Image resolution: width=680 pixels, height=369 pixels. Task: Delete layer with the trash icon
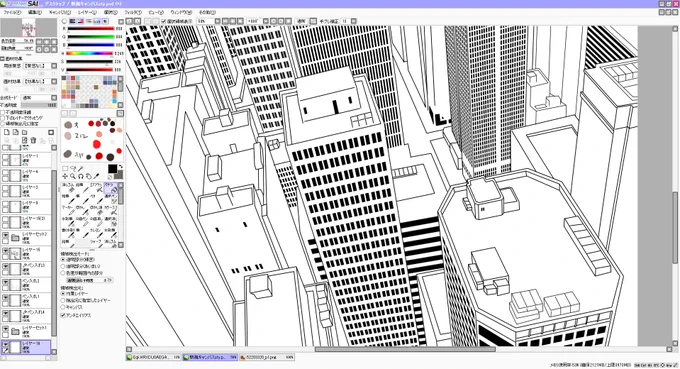click(x=33, y=140)
